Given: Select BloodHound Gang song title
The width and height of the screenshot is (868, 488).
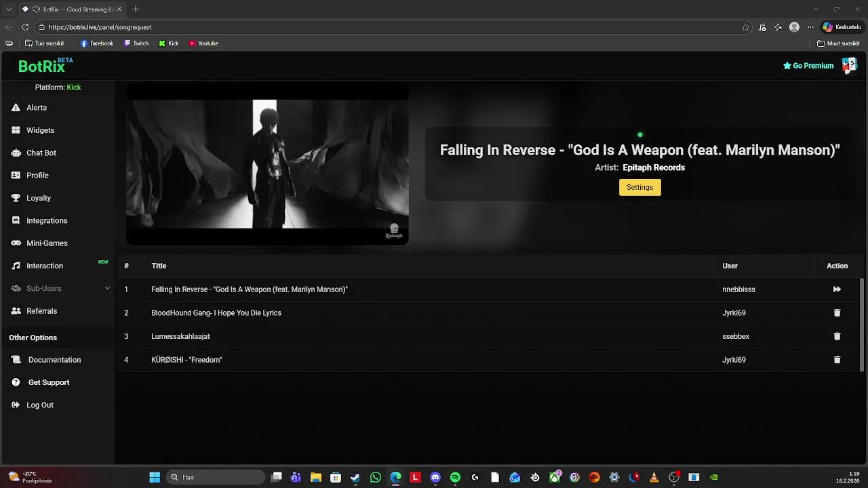Looking at the screenshot, I should [x=216, y=313].
